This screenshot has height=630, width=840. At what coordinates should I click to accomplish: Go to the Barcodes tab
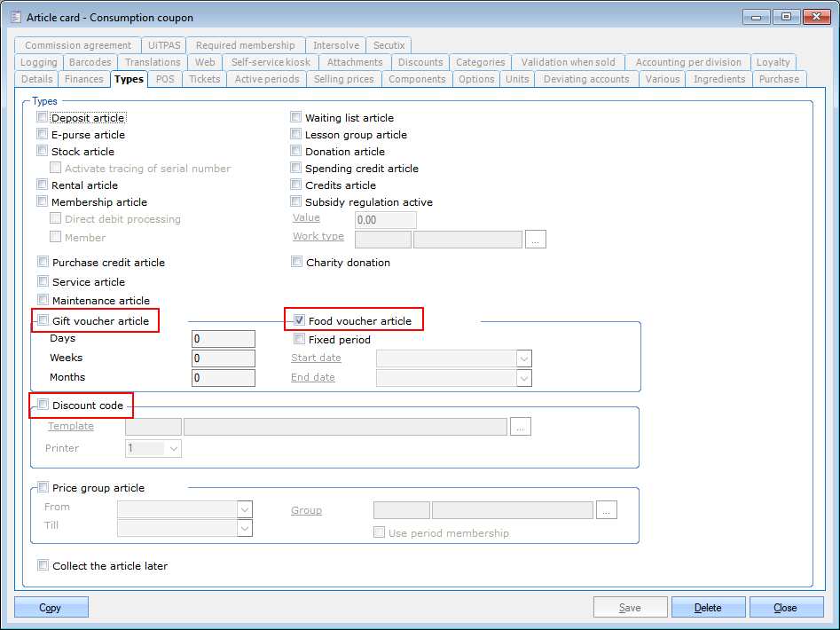point(90,62)
